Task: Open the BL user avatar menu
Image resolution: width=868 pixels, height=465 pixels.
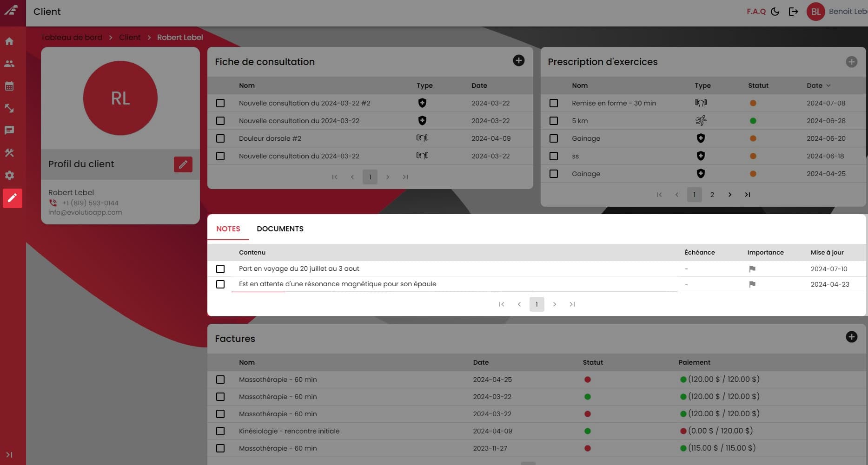Action: point(815,12)
